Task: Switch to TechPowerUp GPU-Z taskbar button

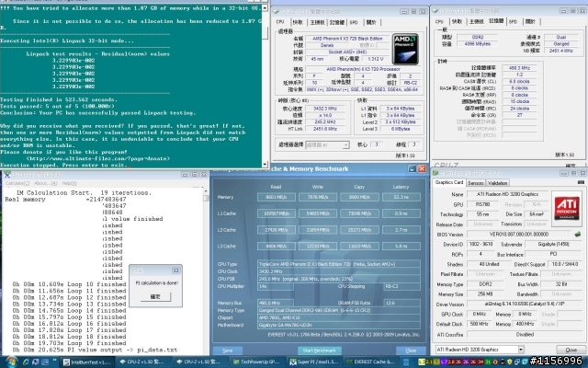Action: 259,362
